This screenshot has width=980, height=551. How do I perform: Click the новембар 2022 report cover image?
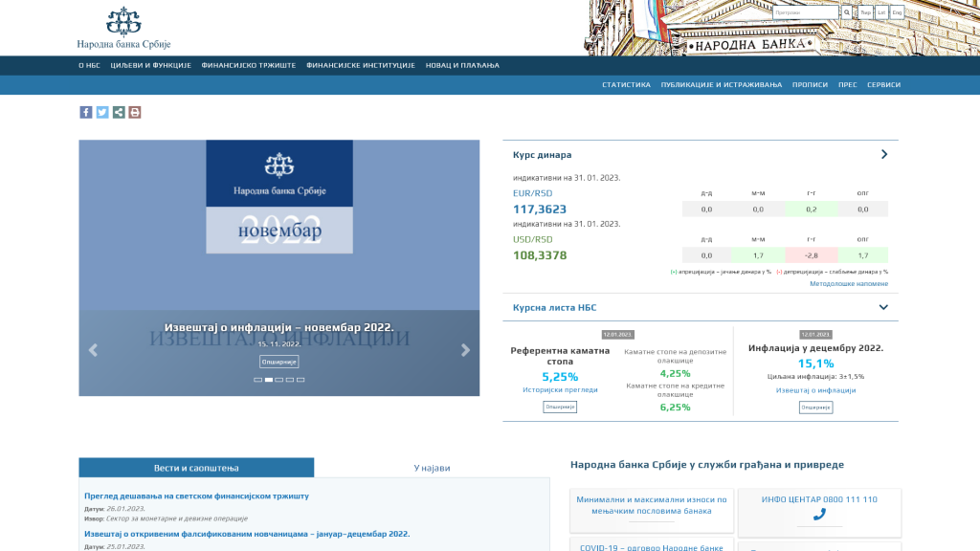[x=279, y=197]
